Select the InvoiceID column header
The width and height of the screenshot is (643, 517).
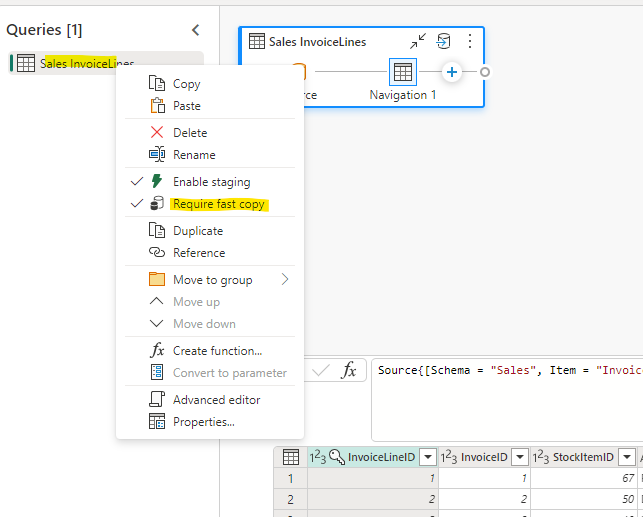[x=484, y=457]
